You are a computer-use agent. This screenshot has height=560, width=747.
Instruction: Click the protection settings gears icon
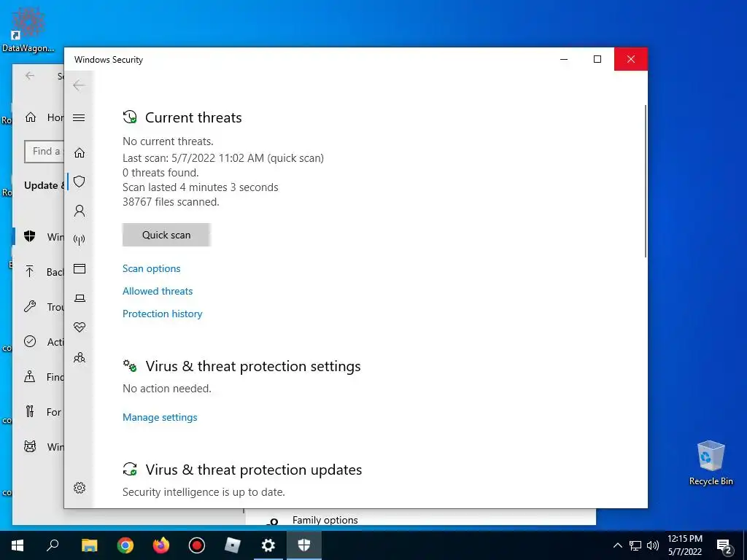[130, 366]
